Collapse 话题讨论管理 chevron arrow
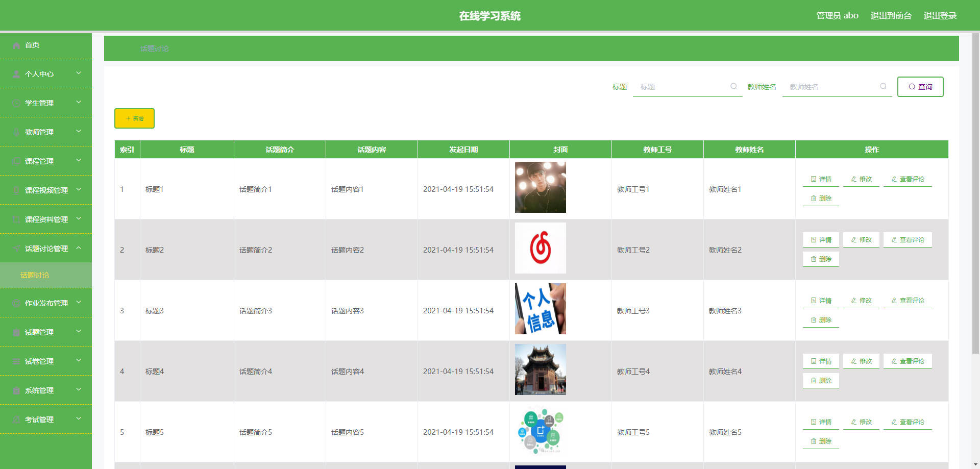Viewport: 980px width, 469px height. point(79,248)
